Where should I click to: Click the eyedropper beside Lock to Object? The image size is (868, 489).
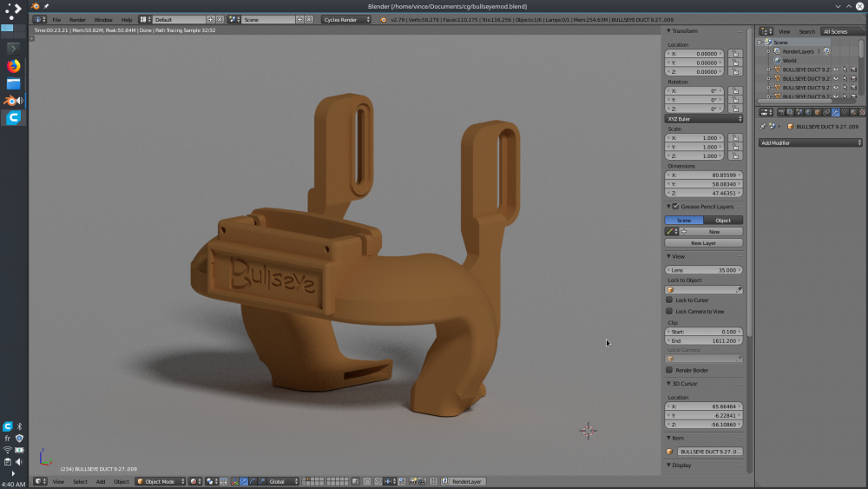tap(739, 289)
